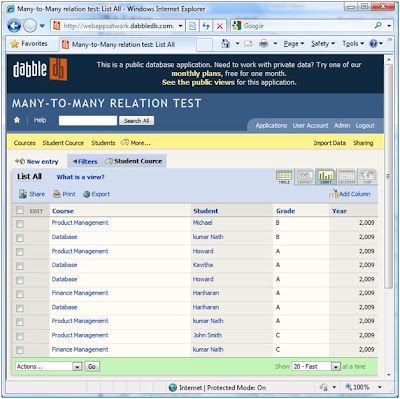This screenshot has height=399, width=400.
Task: Click the Print icon in view toolbar
Action: pyautogui.click(x=57, y=194)
